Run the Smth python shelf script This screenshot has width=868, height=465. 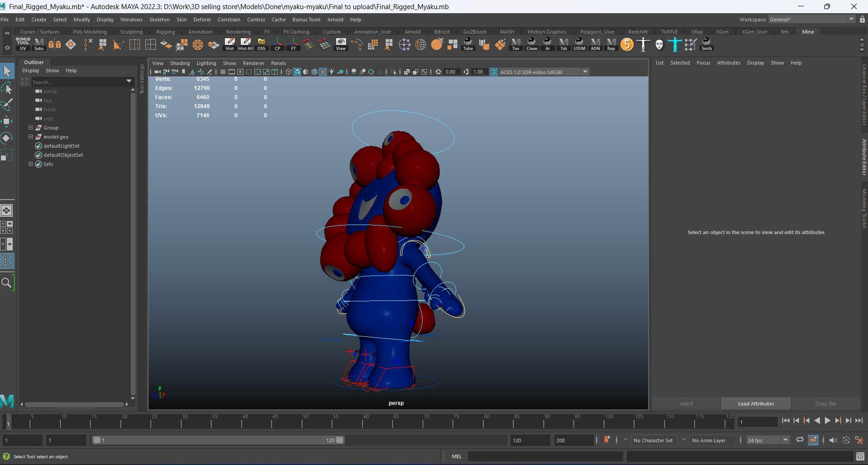point(707,44)
